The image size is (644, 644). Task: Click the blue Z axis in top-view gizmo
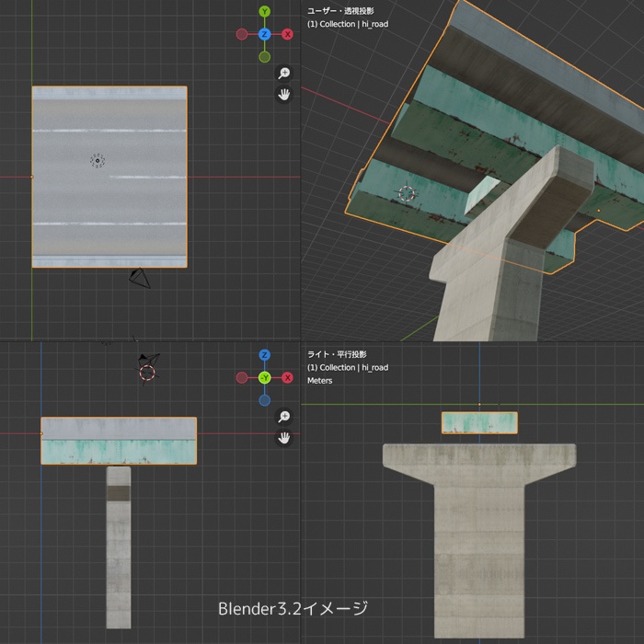point(265,34)
